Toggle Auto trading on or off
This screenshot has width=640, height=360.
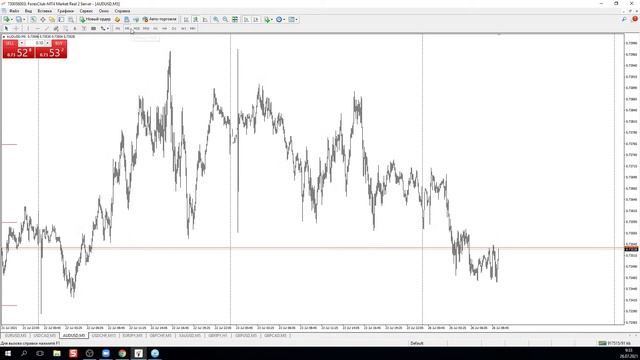pyautogui.click(x=159, y=19)
